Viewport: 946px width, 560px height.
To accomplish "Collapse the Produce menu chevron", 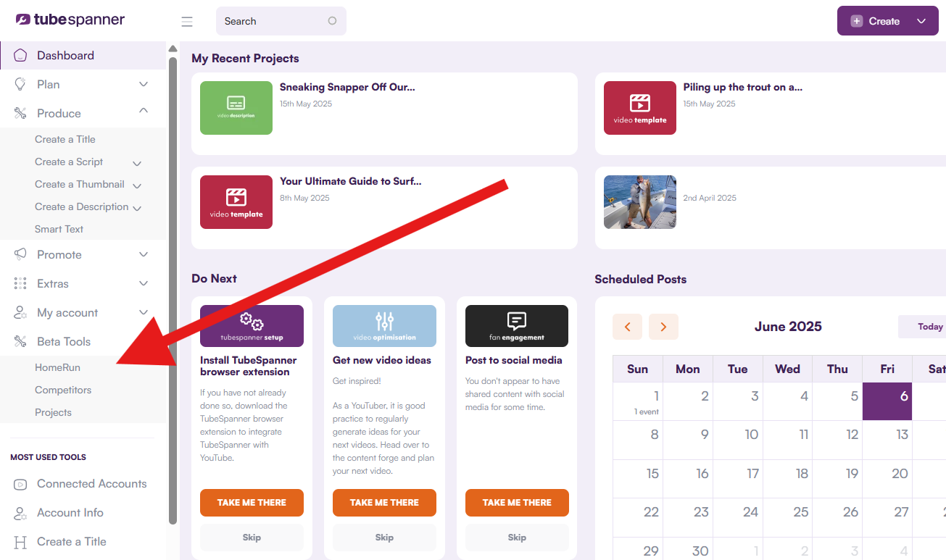I will [x=144, y=111].
